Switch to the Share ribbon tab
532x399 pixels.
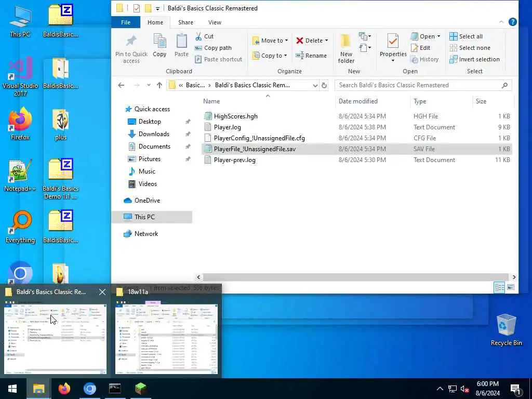point(185,22)
